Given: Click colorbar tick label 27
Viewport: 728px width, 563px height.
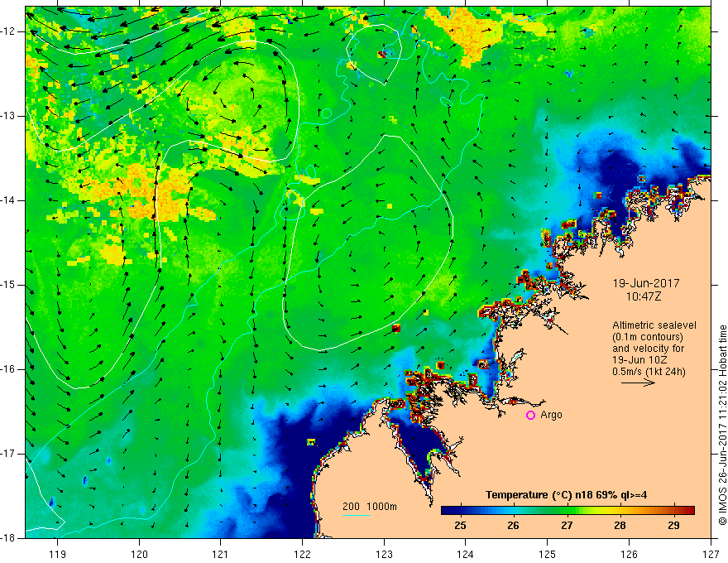Looking at the screenshot, I should click(x=567, y=526).
